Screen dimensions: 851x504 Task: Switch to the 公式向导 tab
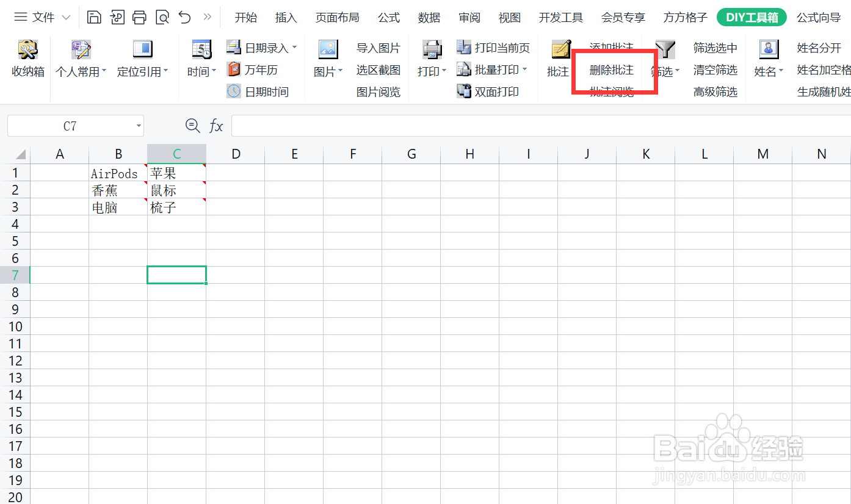point(819,18)
